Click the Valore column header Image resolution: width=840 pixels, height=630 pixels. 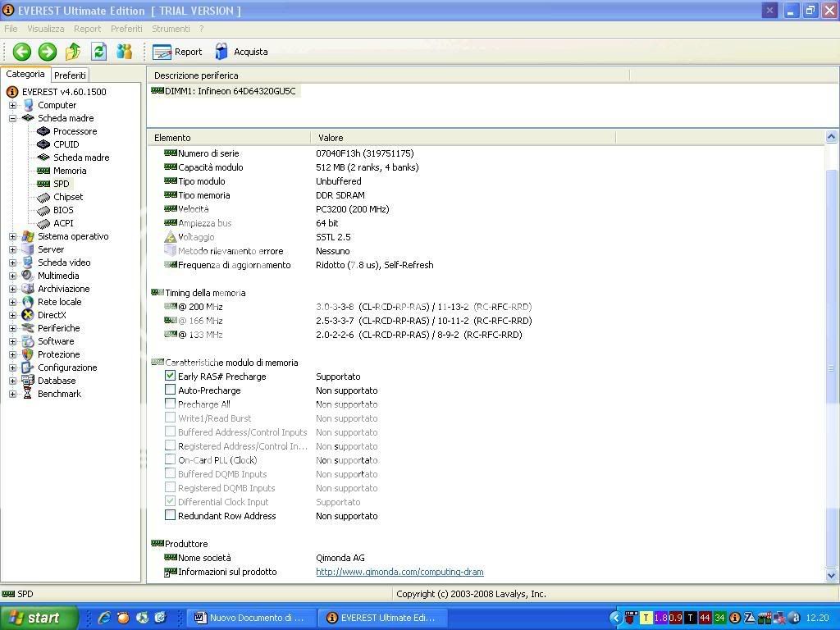pyautogui.click(x=463, y=138)
